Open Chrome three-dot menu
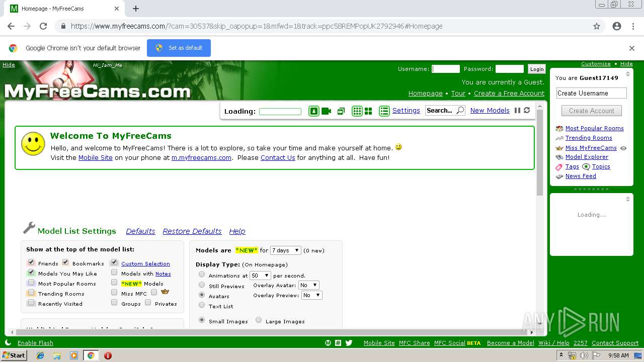This screenshot has height=362, width=644. [x=633, y=26]
